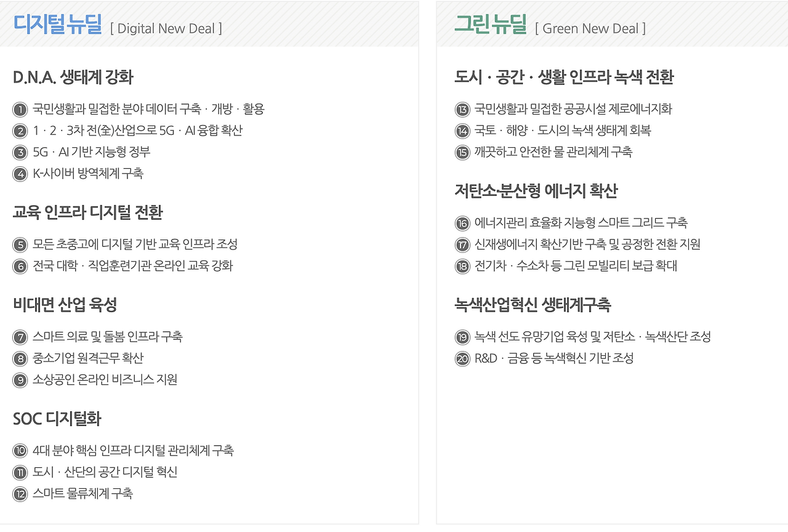788x532 pixels.
Task: Select the number 16 circle icon
Action: click(462, 224)
